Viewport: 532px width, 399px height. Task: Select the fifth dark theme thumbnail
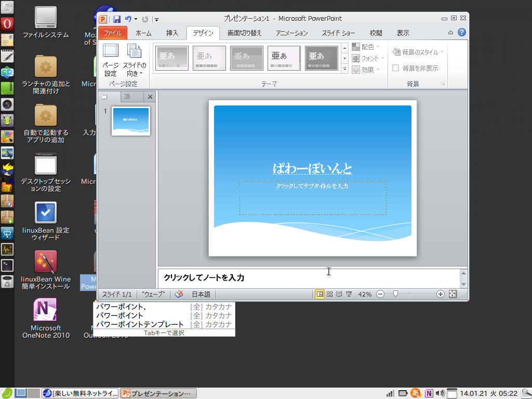coord(321,58)
